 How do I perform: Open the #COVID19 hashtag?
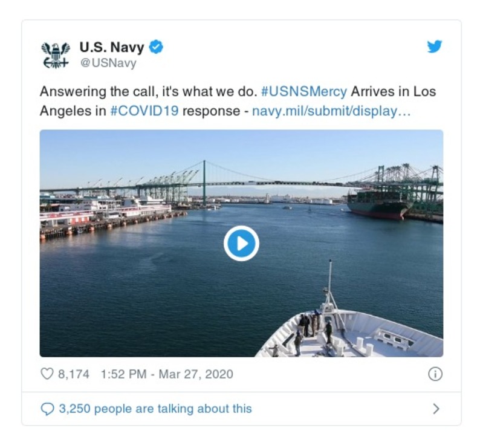tap(144, 111)
